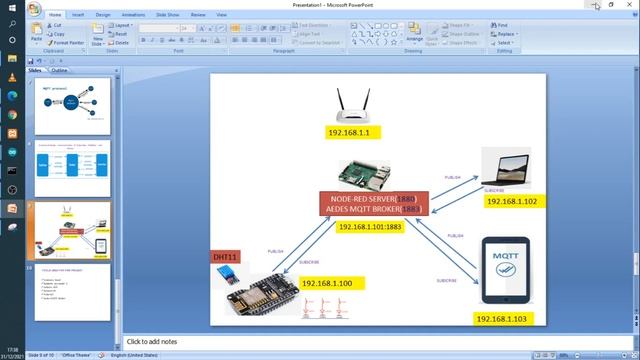Viewport: 640px width, 360px height.
Task: Click the font color button
Action: 218,40
